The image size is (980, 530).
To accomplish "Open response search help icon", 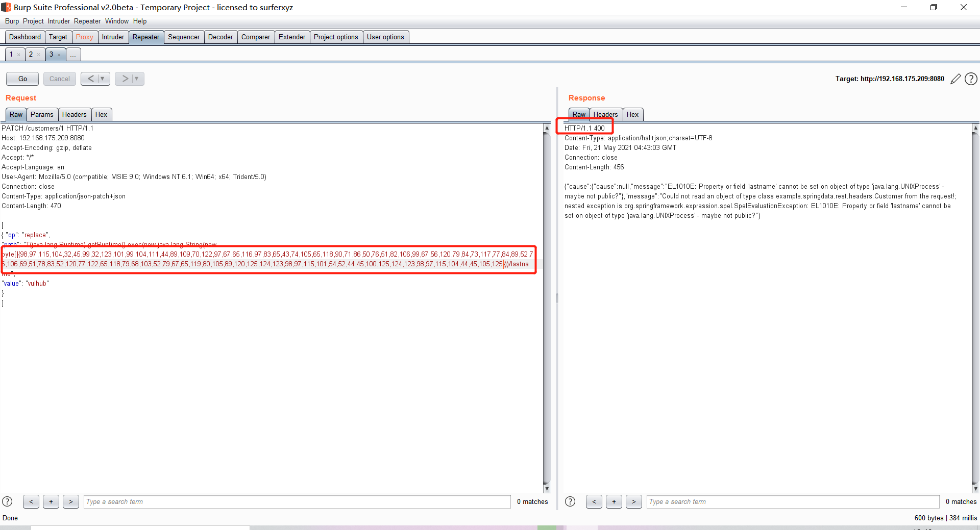I will [x=570, y=501].
